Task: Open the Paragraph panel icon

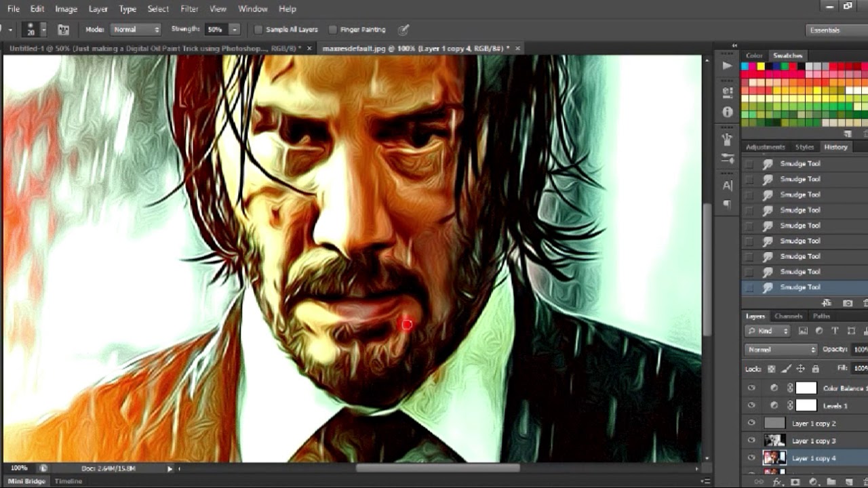Action: (x=728, y=204)
